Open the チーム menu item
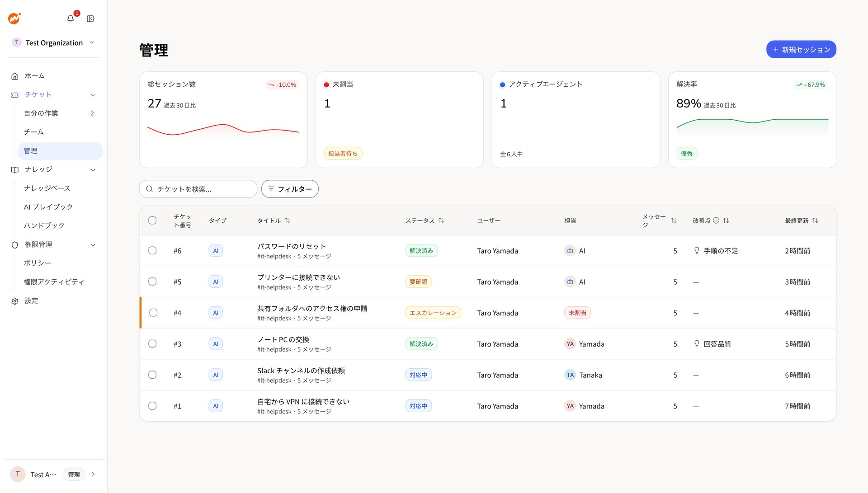The width and height of the screenshot is (868, 493). coord(60,132)
